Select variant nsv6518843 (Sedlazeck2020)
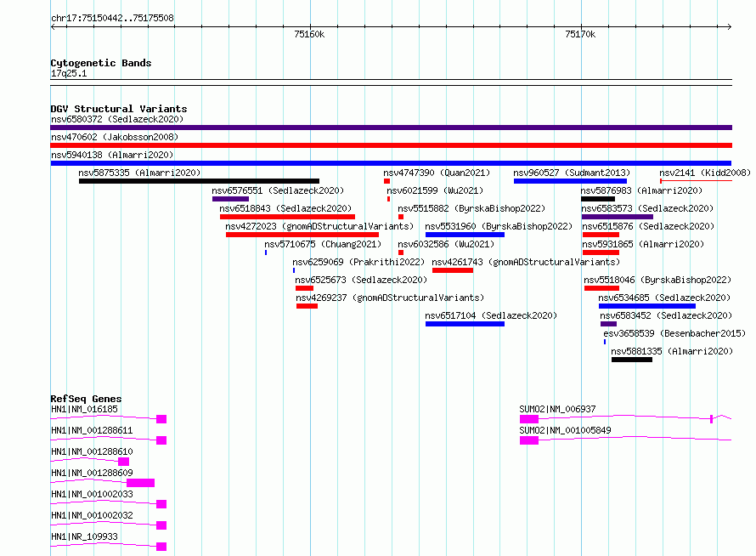The width and height of the screenshot is (756, 556). [x=285, y=208]
